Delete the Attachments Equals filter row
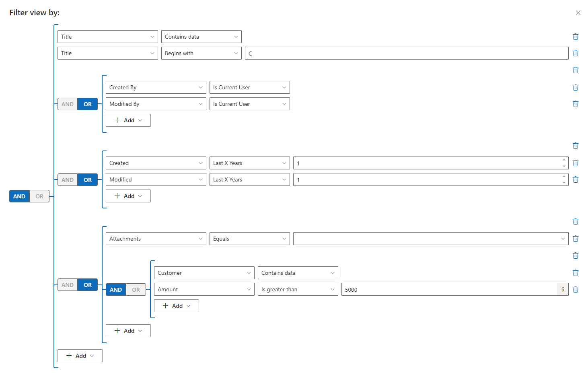Viewport: 588px width, 373px height. 576,239
